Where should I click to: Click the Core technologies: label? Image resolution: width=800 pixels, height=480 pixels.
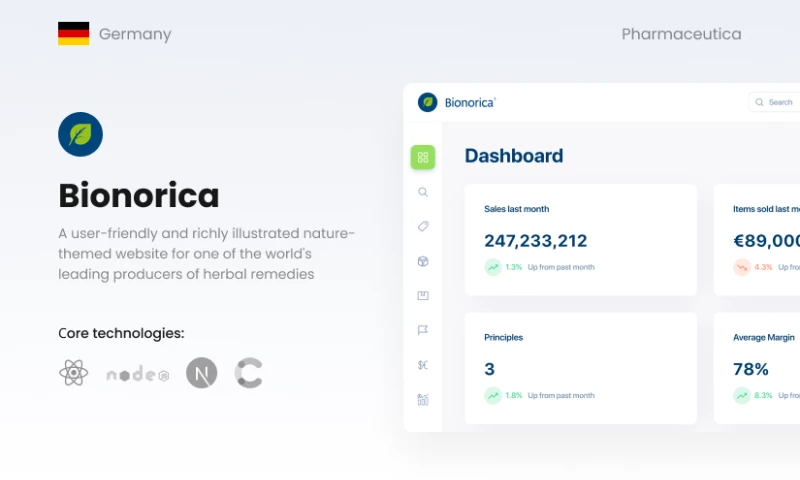coord(121,333)
